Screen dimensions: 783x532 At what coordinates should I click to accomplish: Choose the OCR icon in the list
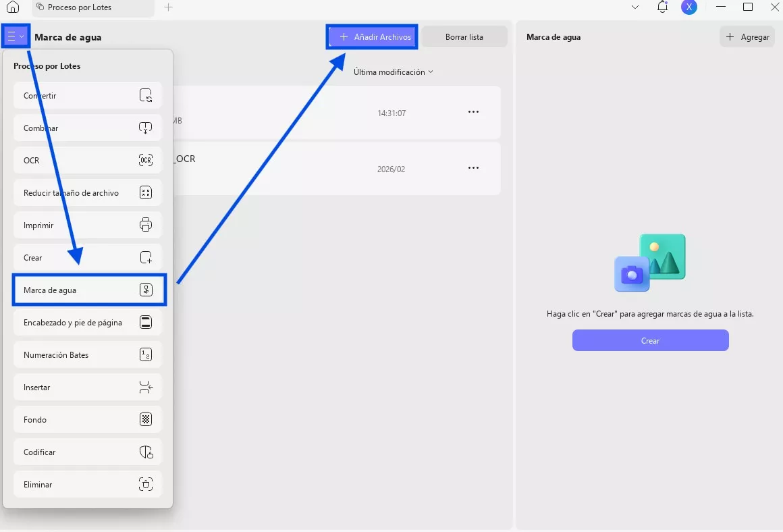point(145,161)
